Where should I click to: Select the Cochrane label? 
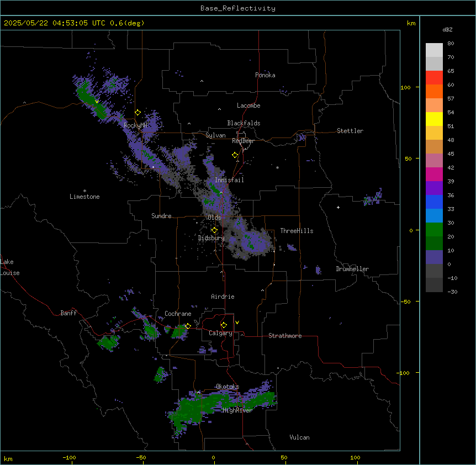pyautogui.click(x=178, y=314)
